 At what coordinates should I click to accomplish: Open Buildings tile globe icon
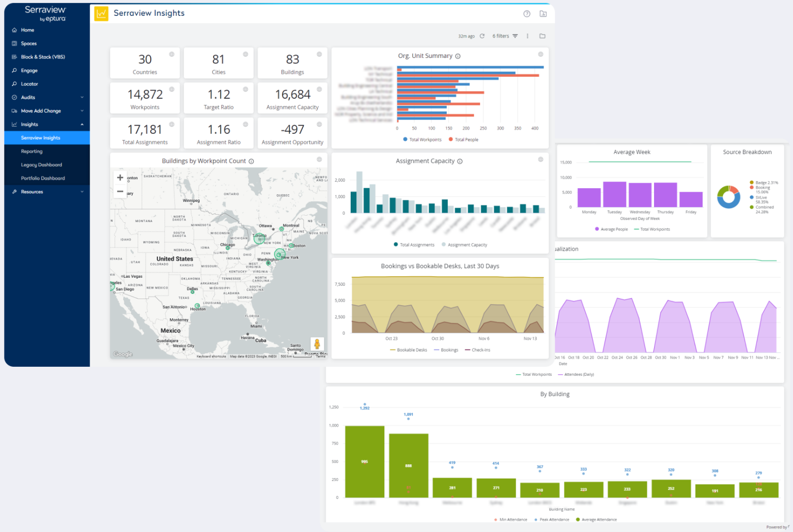(319, 54)
